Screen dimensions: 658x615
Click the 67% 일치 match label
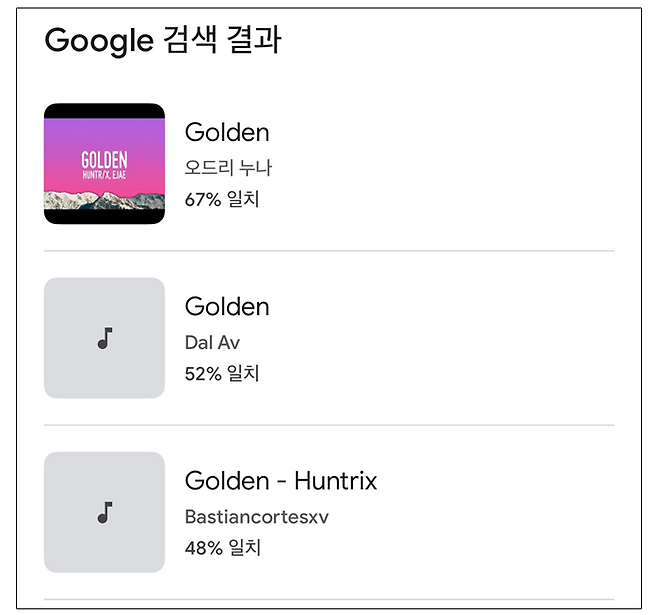coord(222,199)
